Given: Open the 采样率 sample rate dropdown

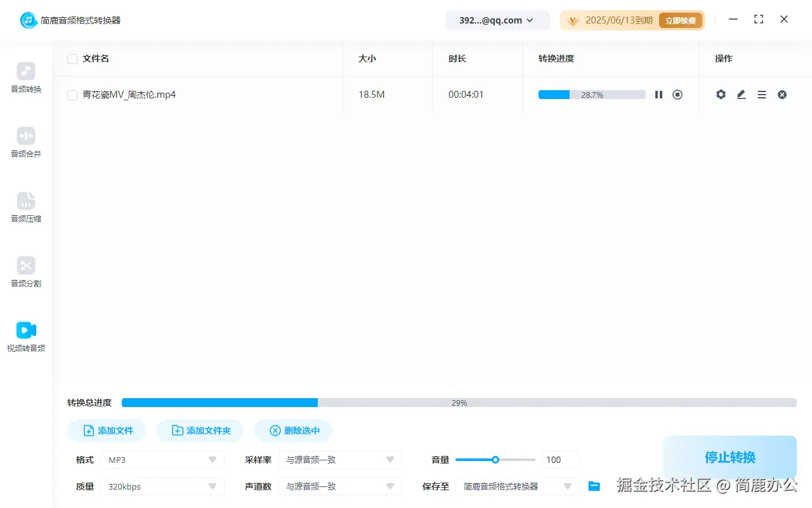Looking at the screenshot, I should (x=340, y=460).
